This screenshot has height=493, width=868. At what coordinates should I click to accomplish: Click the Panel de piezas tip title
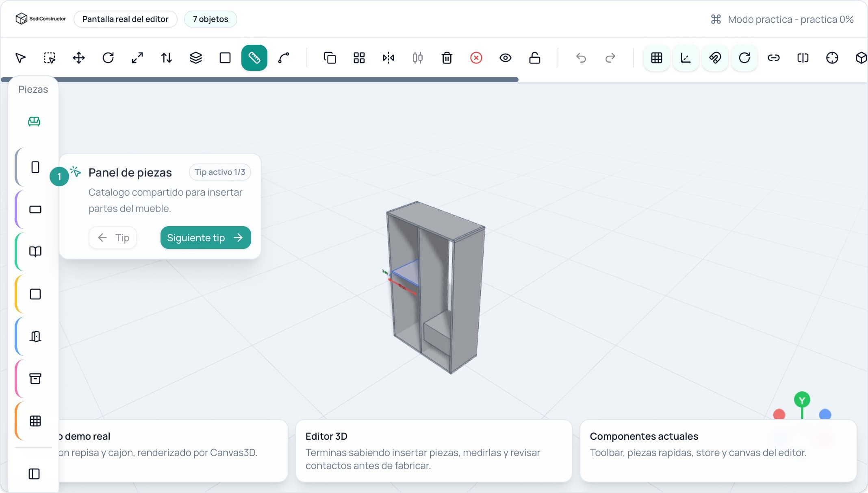[130, 172]
